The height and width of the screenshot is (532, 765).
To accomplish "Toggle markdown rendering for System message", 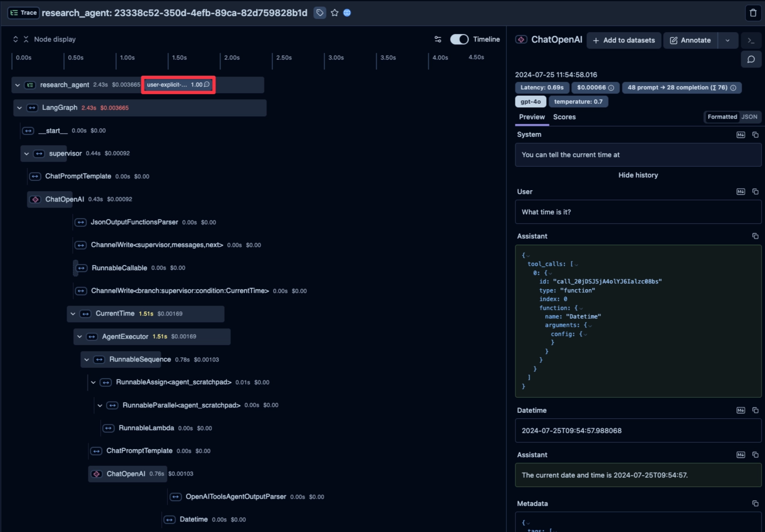I will click(x=741, y=135).
